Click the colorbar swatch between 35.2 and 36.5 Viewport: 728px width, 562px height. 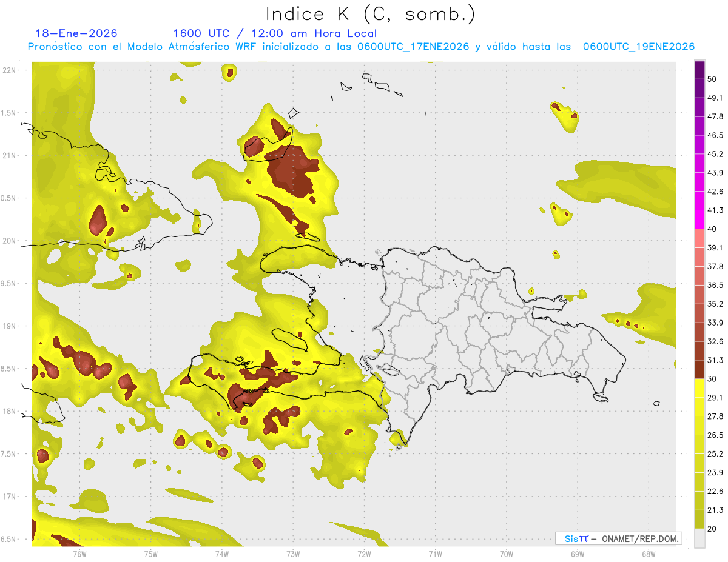[699, 294]
